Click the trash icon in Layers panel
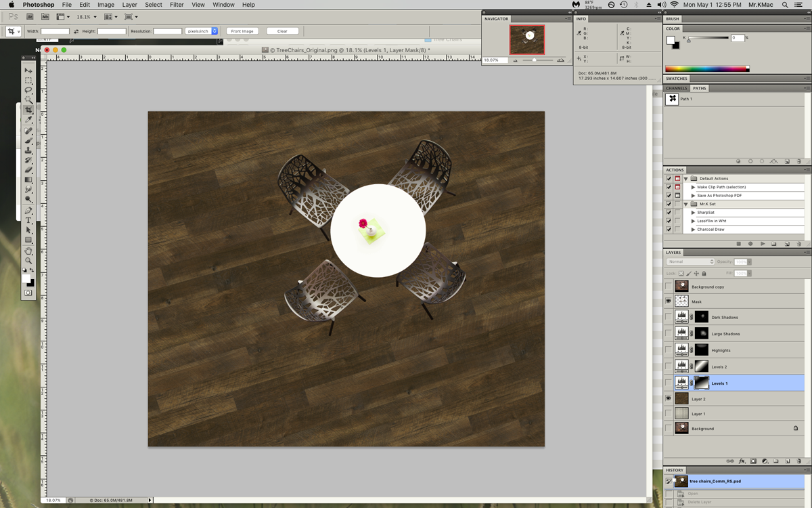The height and width of the screenshot is (508, 812). coord(799,461)
